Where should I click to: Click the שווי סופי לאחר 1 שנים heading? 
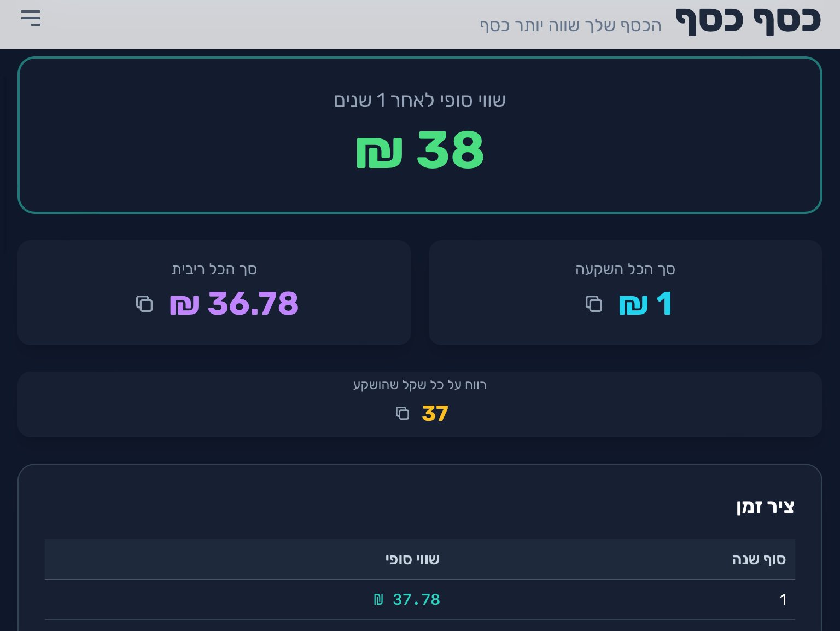click(x=419, y=100)
